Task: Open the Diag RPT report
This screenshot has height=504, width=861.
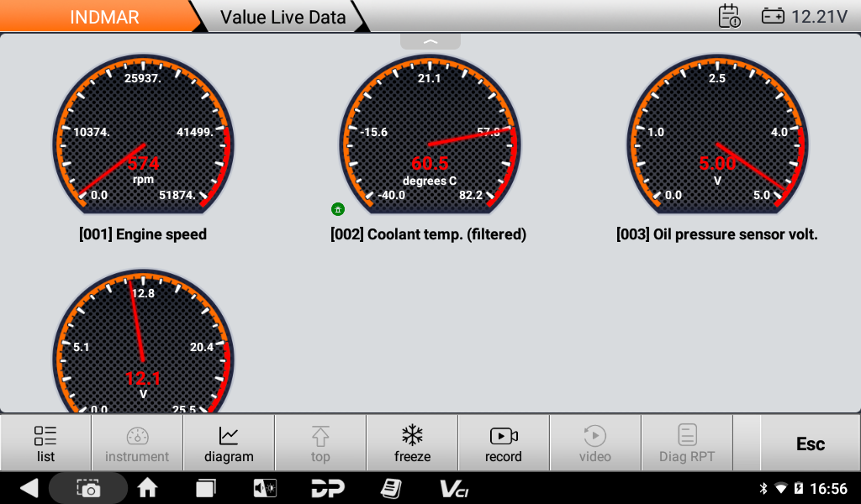Action: (687, 444)
